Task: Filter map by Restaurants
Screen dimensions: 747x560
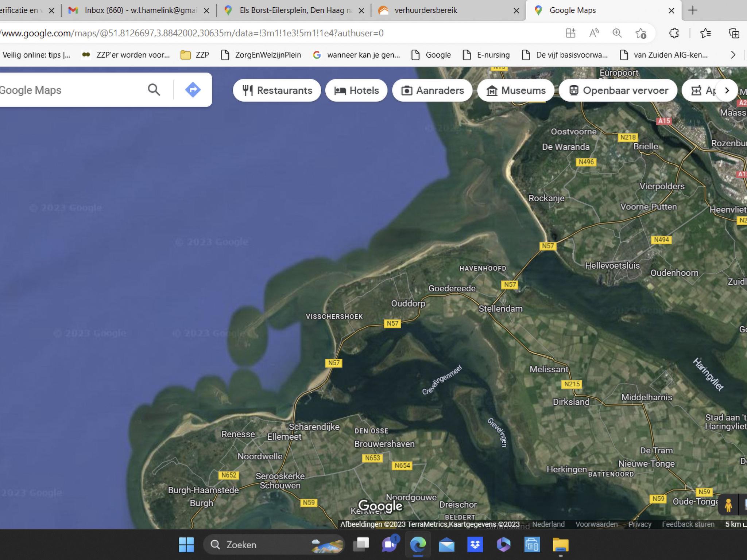Action: tap(277, 90)
